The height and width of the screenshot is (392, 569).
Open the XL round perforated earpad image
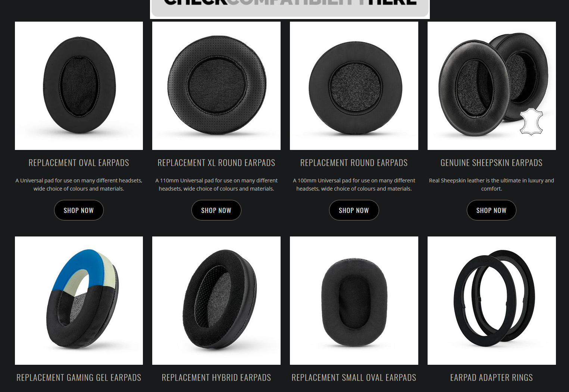point(216,86)
